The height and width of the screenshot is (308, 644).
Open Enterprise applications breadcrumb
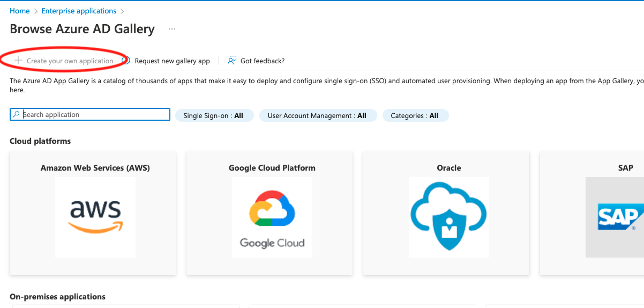click(x=79, y=11)
